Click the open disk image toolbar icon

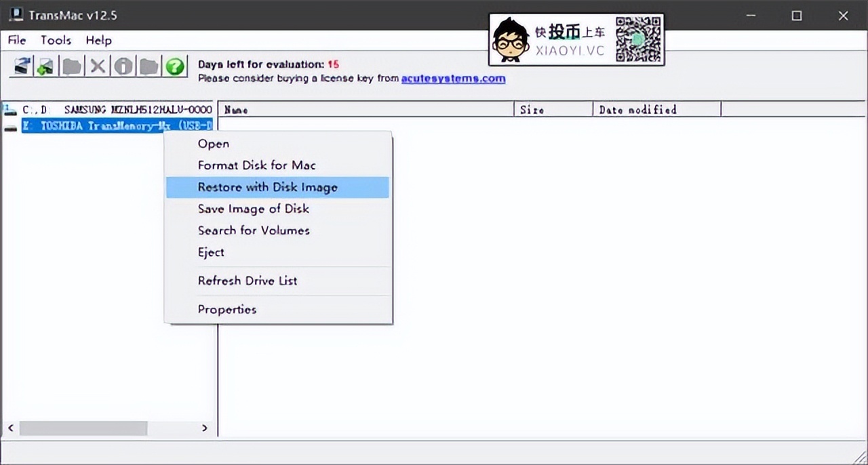pyautogui.click(x=22, y=66)
